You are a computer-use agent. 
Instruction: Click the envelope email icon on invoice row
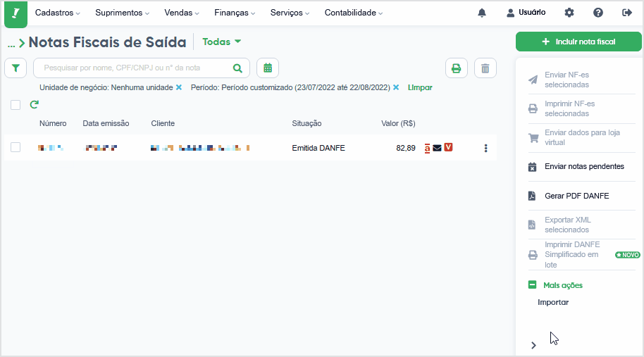pos(437,148)
